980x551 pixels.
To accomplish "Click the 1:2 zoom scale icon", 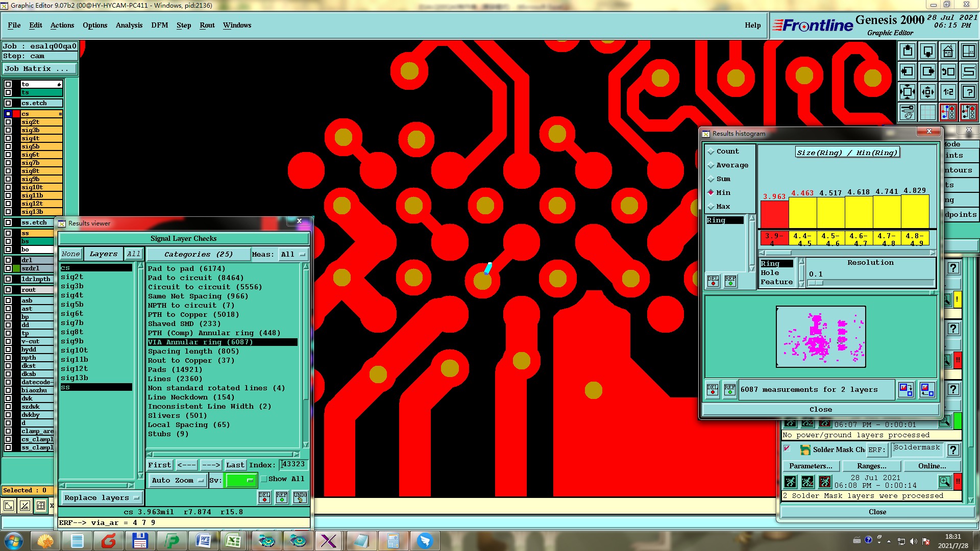I will (948, 92).
